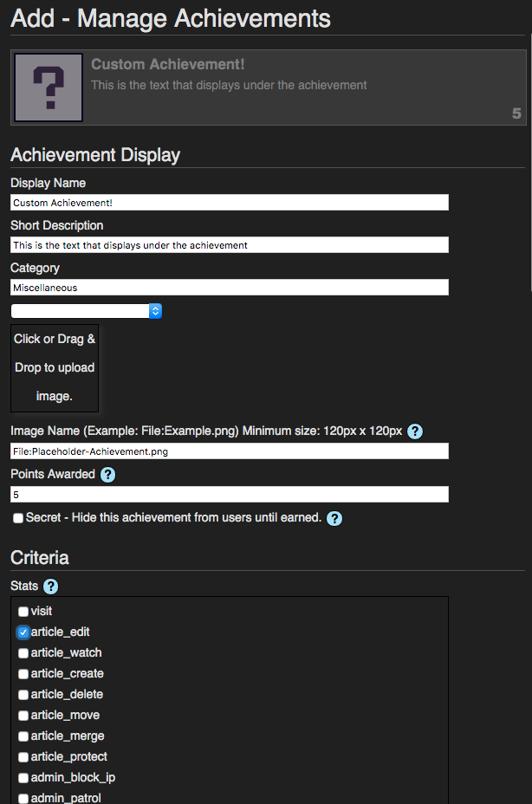The image size is (532, 804).
Task: Click into the Short Description field
Action: coord(230,245)
